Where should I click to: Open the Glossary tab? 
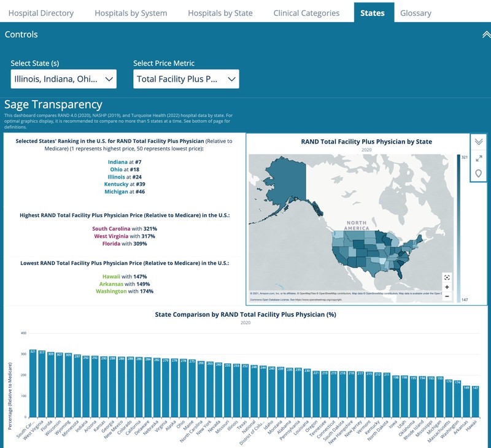coord(416,13)
